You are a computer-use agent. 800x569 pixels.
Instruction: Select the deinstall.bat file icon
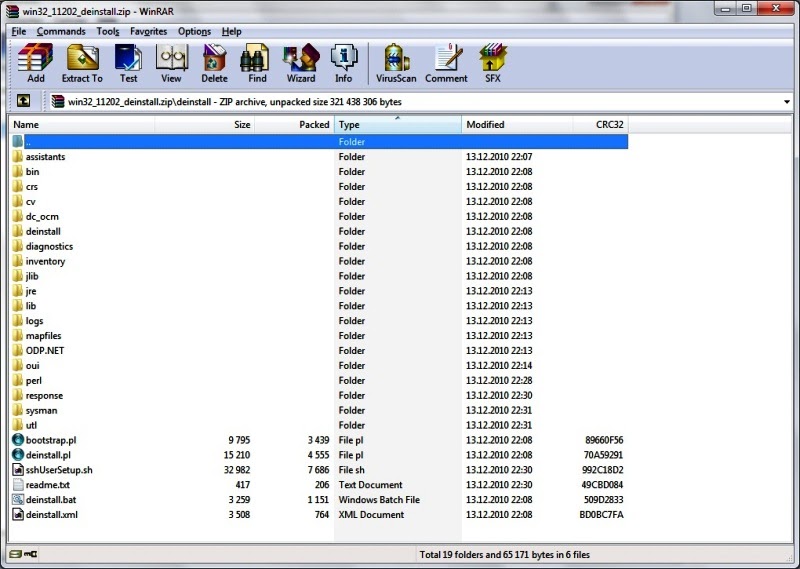click(x=18, y=499)
